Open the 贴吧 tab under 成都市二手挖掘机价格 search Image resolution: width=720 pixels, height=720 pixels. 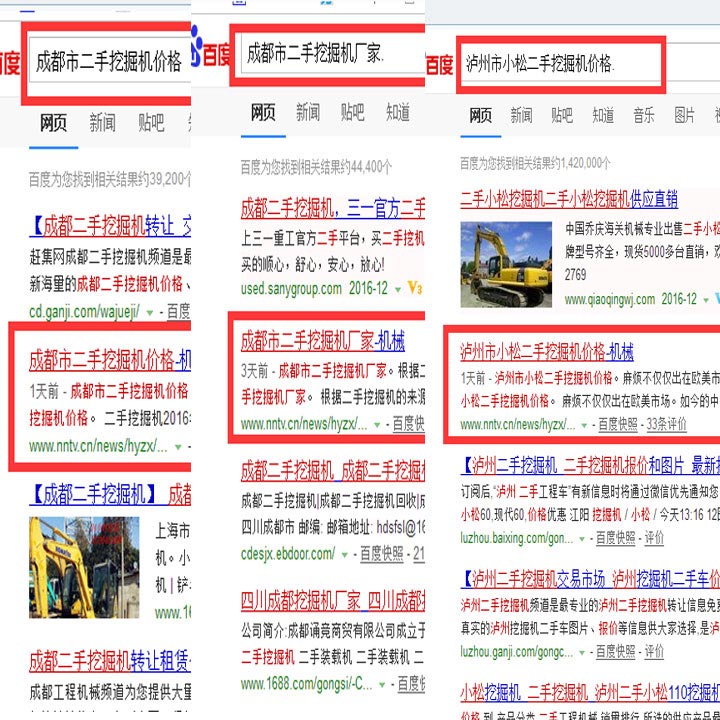tap(151, 123)
